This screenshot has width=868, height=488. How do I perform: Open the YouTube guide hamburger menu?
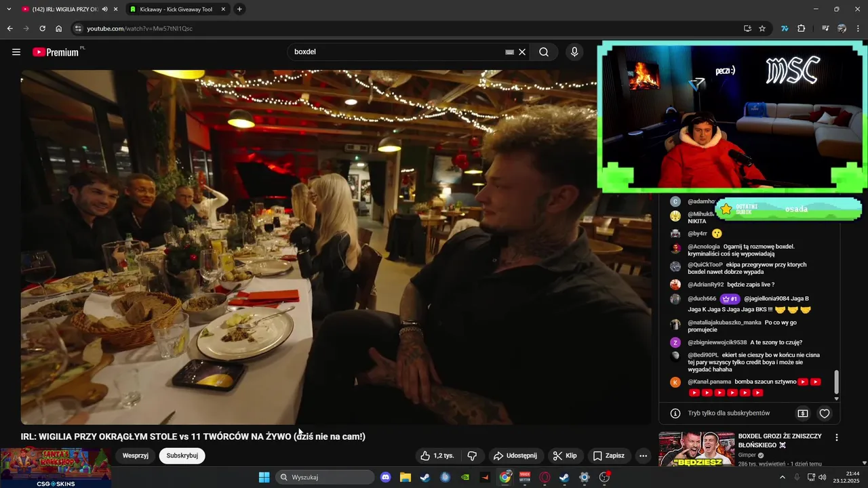tap(16, 52)
